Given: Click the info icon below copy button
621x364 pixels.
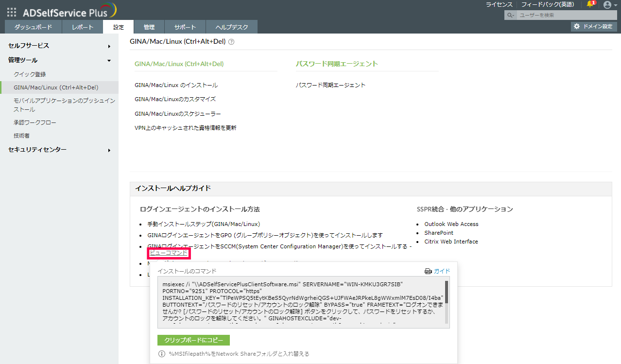Looking at the screenshot, I should (162, 354).
